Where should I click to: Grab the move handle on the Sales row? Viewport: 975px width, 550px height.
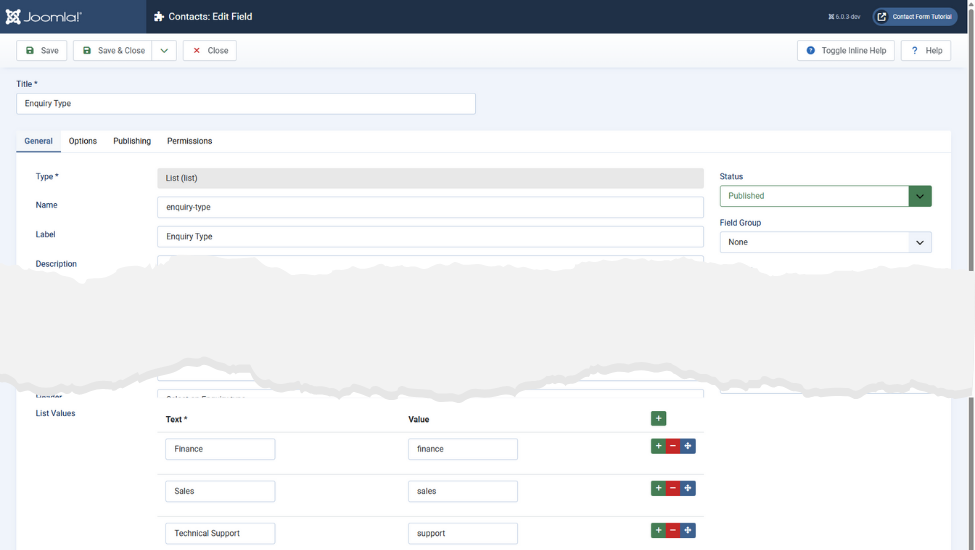coord(688,488)
